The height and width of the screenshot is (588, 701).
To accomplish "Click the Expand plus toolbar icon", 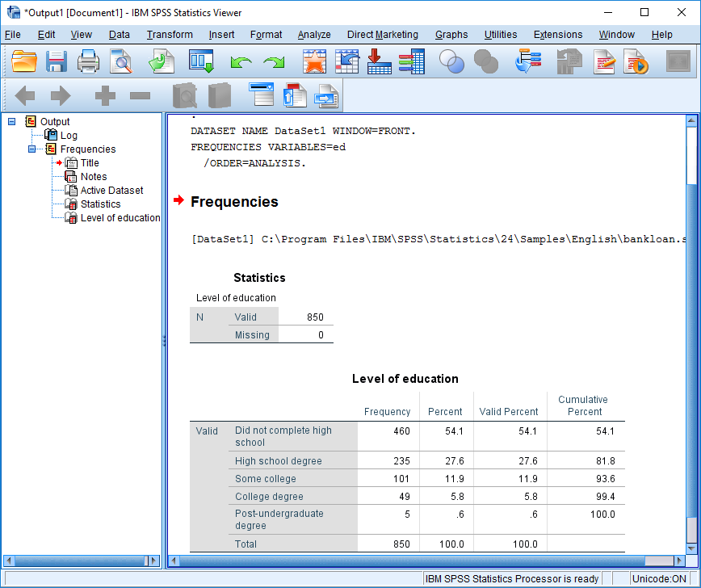I will 105,95.
